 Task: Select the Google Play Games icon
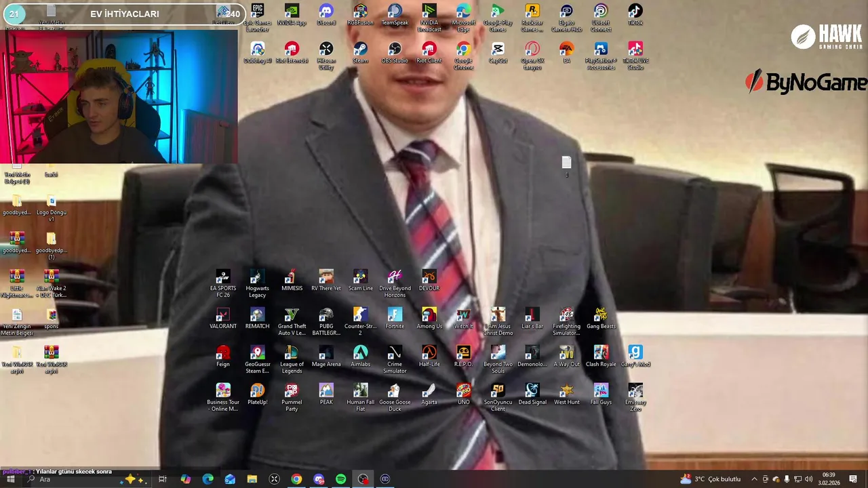point(498,18)
